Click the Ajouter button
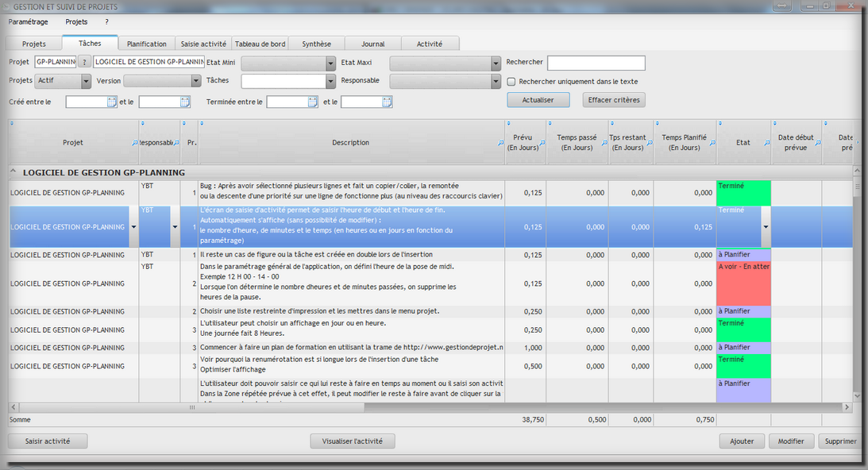 pos(742,441)
